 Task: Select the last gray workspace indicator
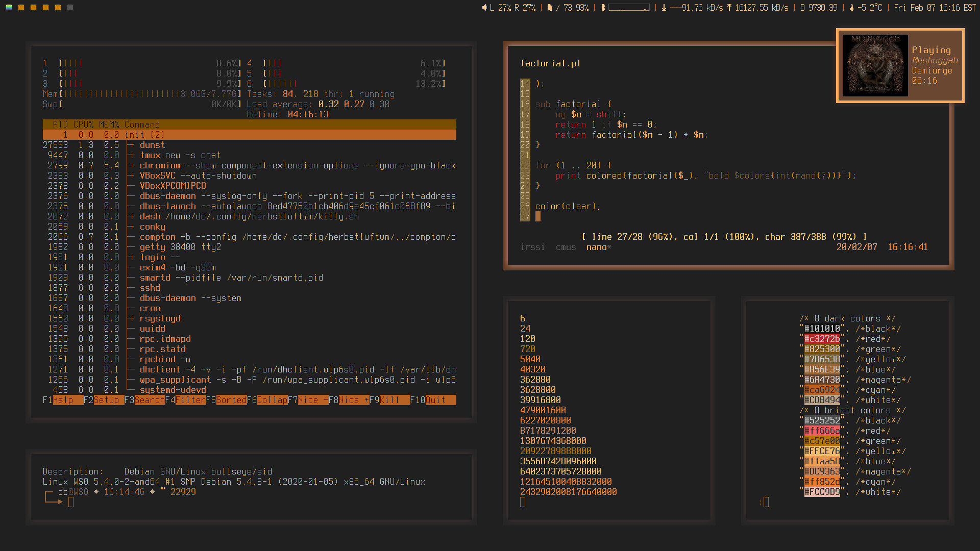(70, 8)
